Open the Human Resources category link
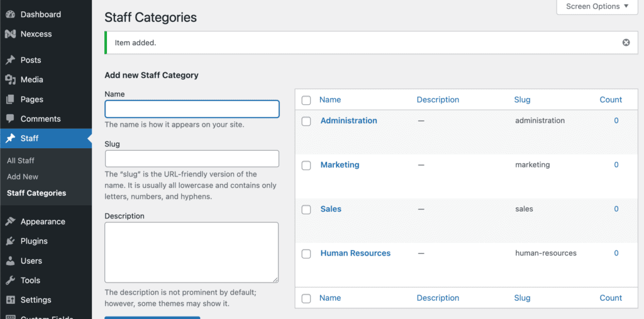Image resolution: width=644 pixels, height=319 pixels. tap(355, 253)
